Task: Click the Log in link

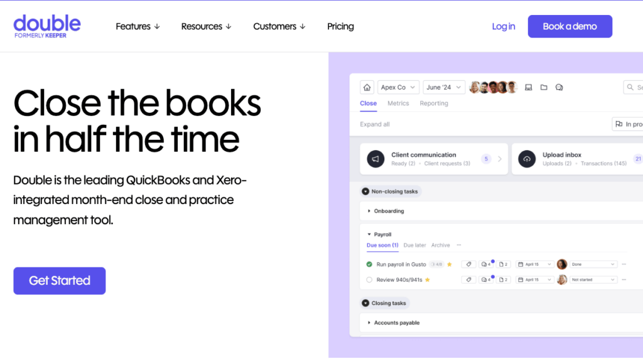Action: point(503,26)
